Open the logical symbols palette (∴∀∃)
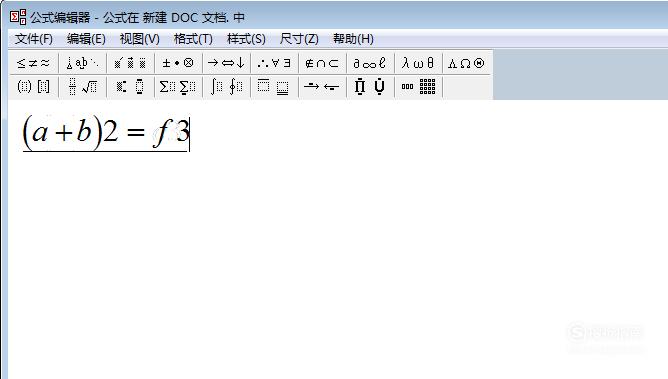Screen dimensions: 668x379 point(274,63)
